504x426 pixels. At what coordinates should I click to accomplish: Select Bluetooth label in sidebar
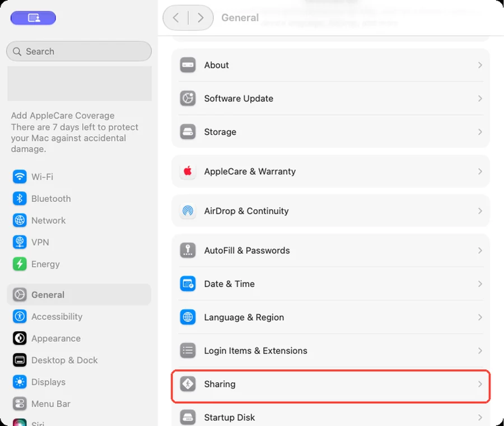[51, 198]
